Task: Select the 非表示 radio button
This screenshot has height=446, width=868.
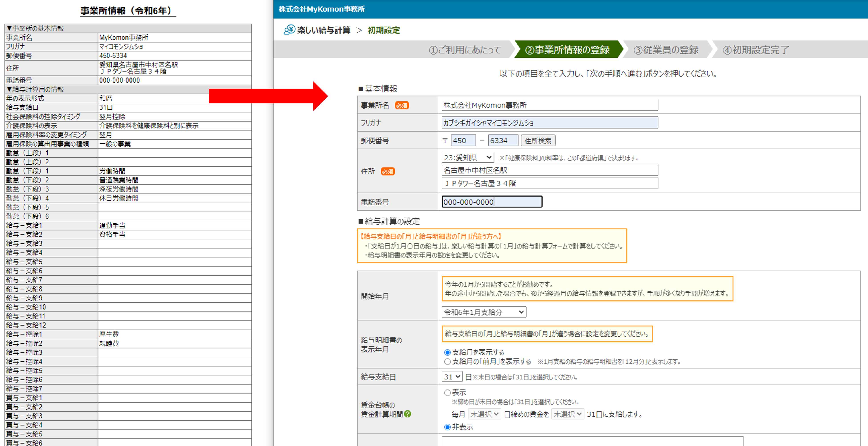Action: (448, 427)
